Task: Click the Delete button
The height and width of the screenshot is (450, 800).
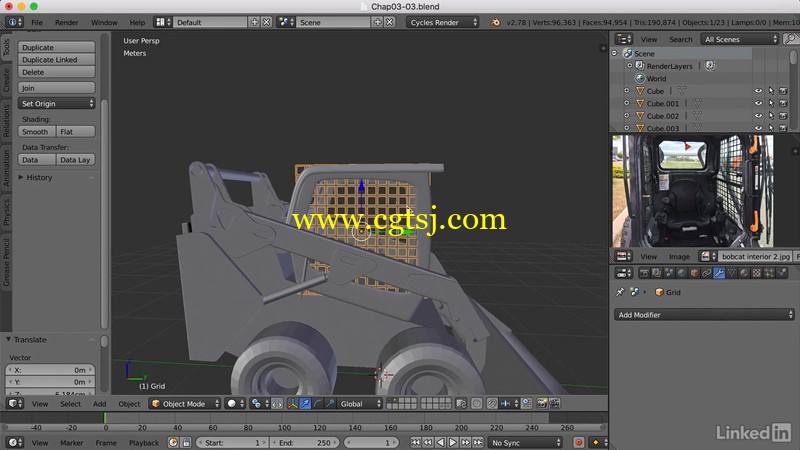Action: point(56,72)
